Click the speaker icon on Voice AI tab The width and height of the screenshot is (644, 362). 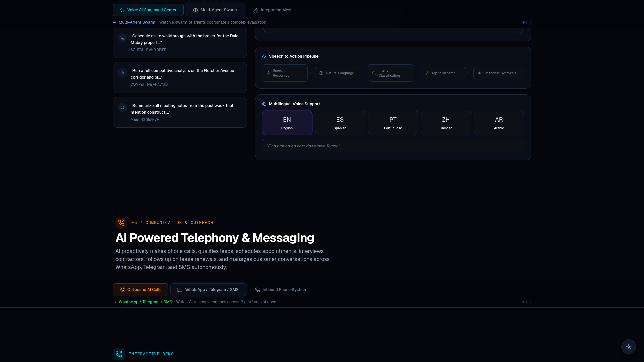(122, 10)
